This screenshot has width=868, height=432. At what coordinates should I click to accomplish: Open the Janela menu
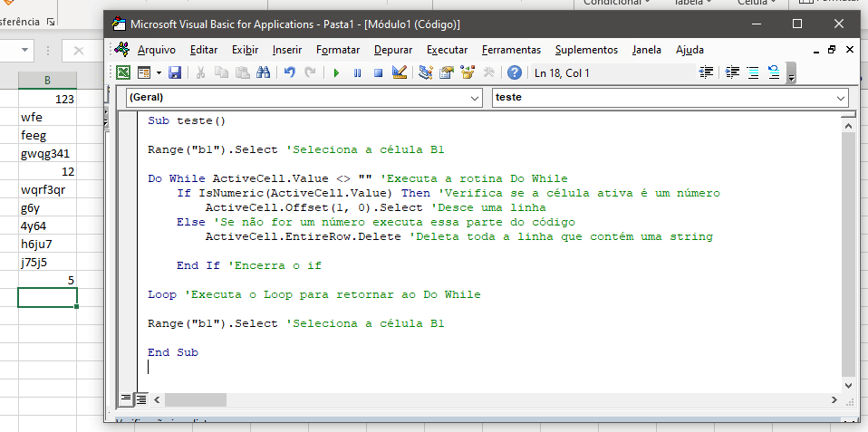647,50
